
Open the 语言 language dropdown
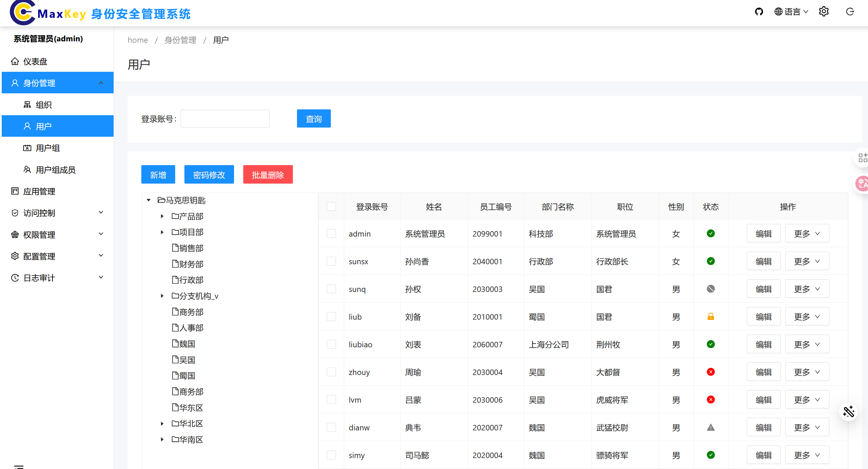pos(791,12)
